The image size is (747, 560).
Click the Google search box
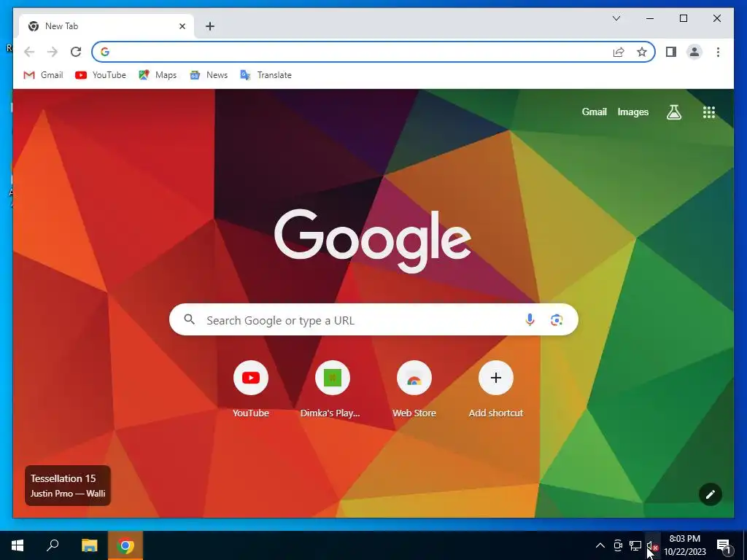(x=373, y=319)
